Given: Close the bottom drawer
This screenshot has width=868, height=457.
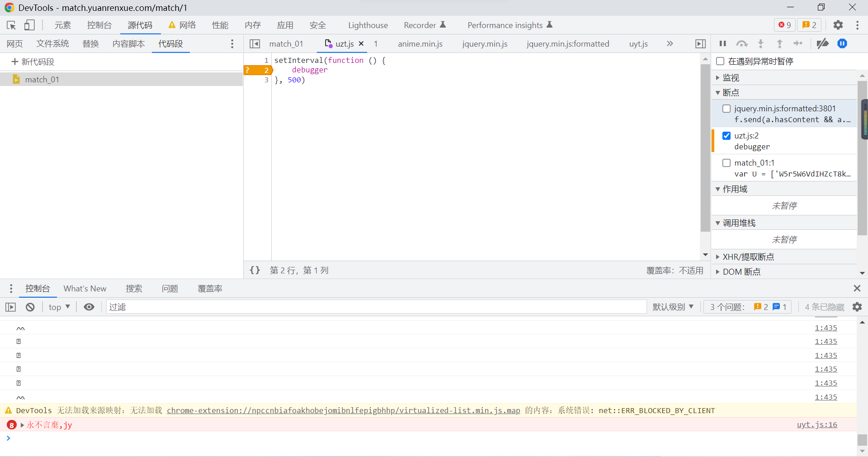Looking at the screenshot, I should click(857, 288).
